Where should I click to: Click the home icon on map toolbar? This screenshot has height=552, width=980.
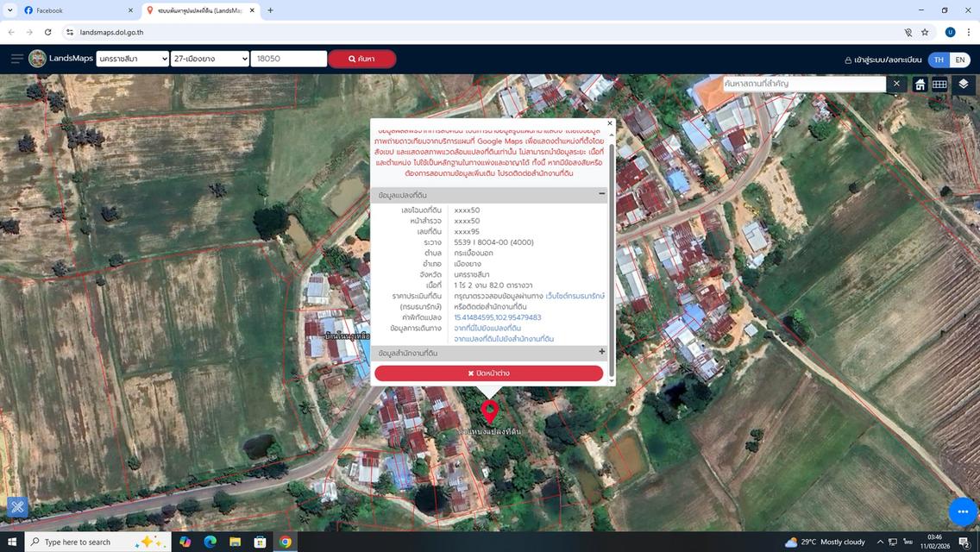[x=920, y=84]
